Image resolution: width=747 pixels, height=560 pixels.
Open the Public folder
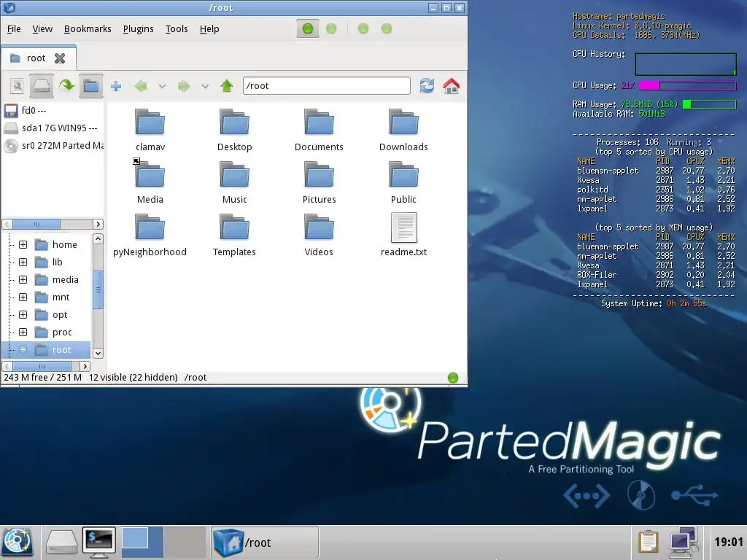pyautogui.click(x=403, y=182)
